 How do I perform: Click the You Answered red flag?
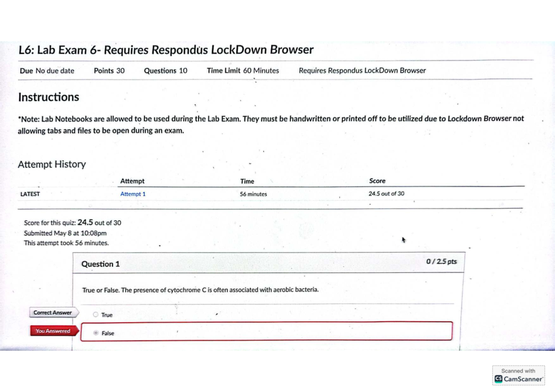pyautogui.click(x=52, y=331)
